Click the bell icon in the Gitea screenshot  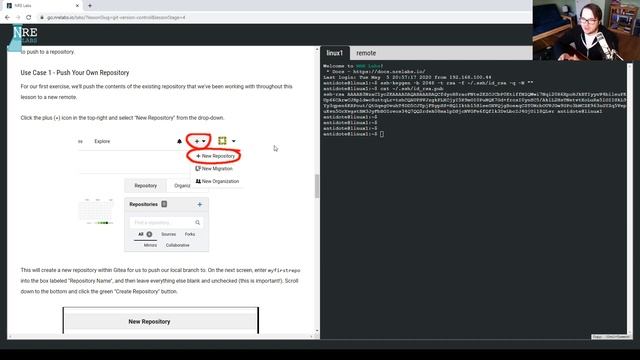(179, 141)
